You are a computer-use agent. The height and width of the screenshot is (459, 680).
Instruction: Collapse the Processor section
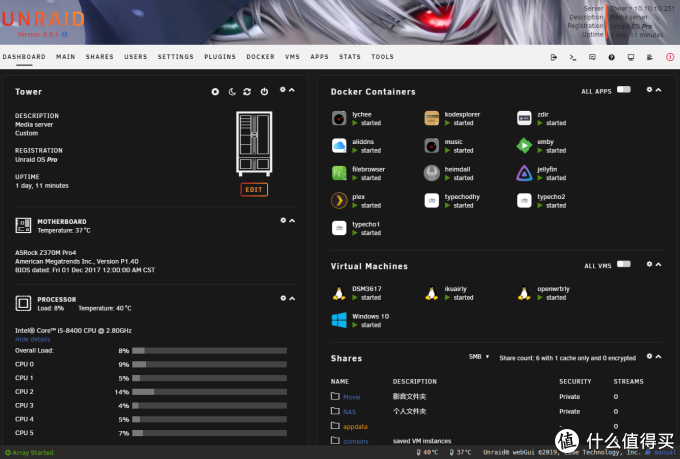tap(292, 298)
